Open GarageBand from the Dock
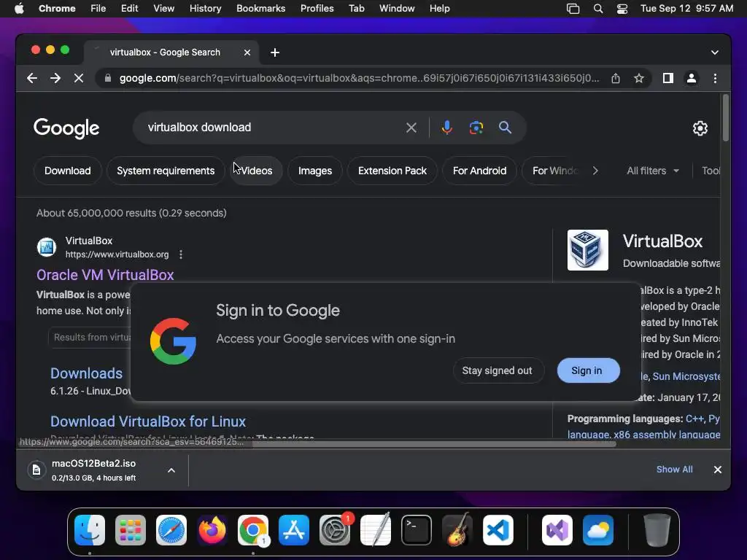The image size is (747, 560). tap(457, 530)
